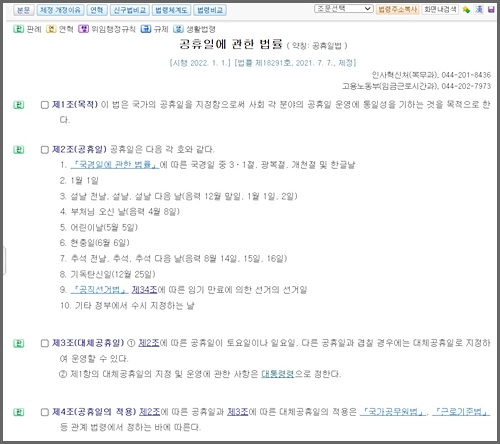The width and height of the screenshot is (500, 444).
Task: Check the box for 제4조(공휴일의 적용)
Action: [45, 412]
